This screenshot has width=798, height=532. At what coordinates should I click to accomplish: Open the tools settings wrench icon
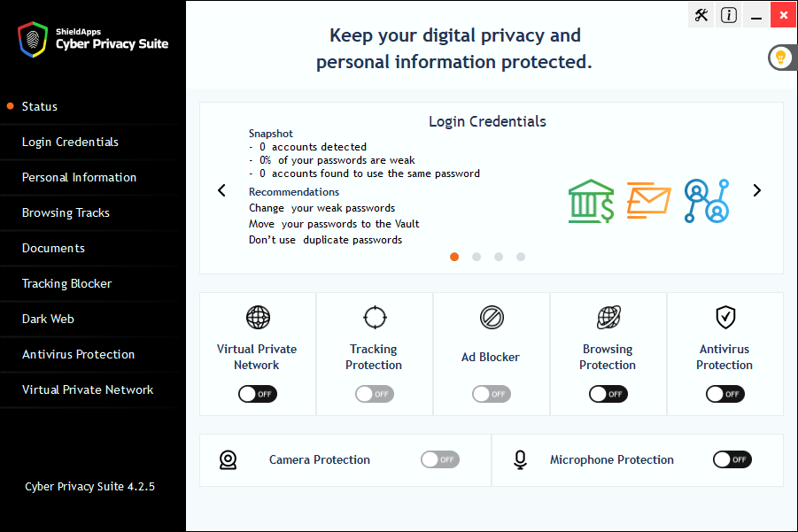coord(701,15)
